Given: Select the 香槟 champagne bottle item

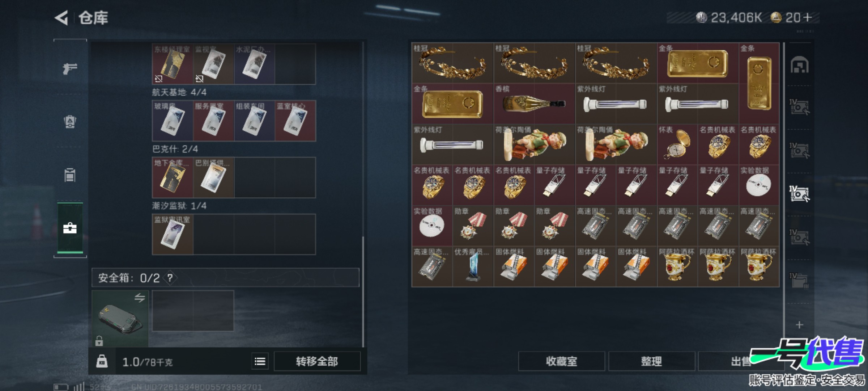Looking at the screenshot, I should [x=534, y=104].
